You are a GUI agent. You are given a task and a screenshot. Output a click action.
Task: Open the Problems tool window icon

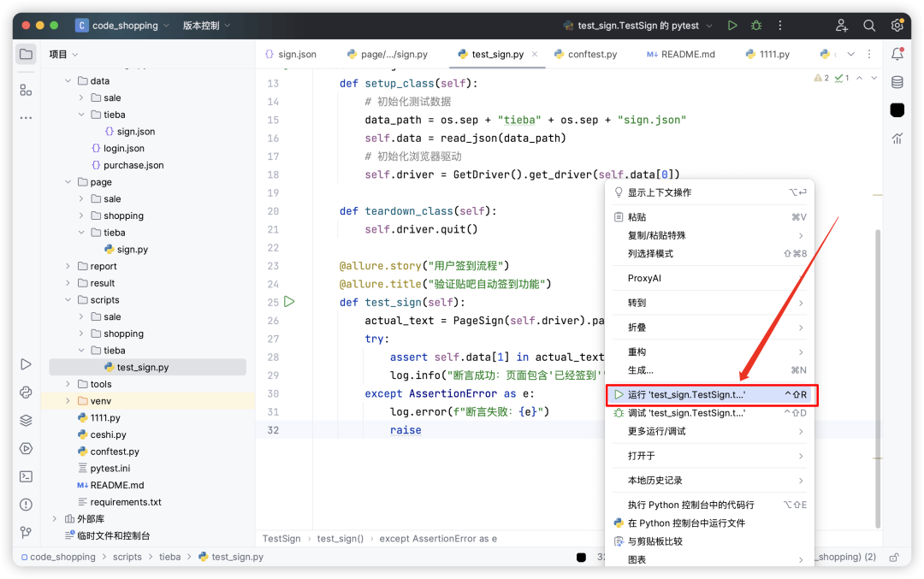point(26,505)
